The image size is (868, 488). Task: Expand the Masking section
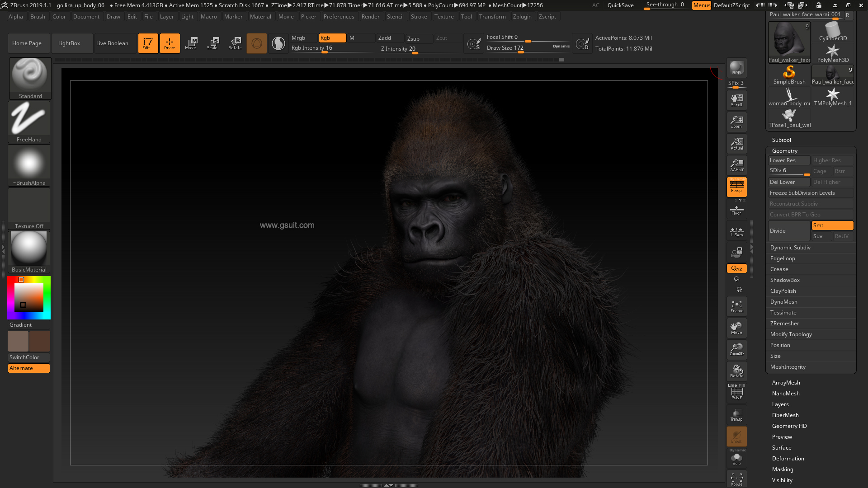[x=783, y=469]
